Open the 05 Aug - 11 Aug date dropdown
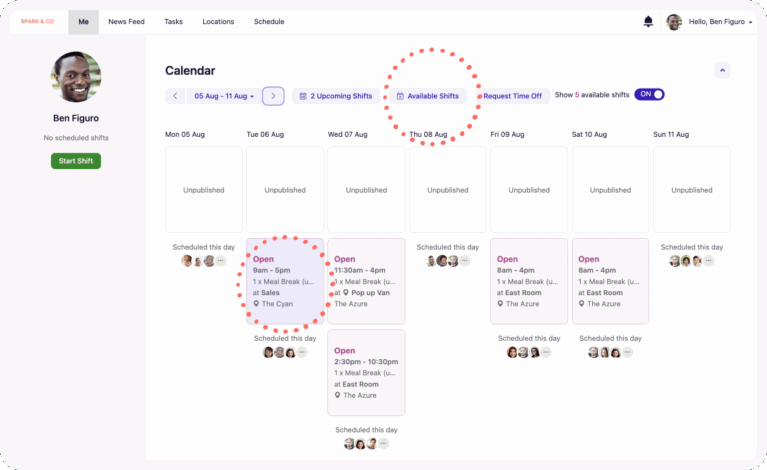This screenshot has height=470, width=767. click(224, 96)
